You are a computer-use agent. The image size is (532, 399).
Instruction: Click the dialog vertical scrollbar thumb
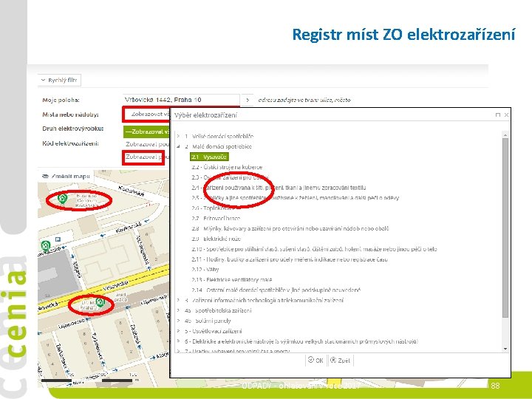pyautogui.click(x=505, y=228)
